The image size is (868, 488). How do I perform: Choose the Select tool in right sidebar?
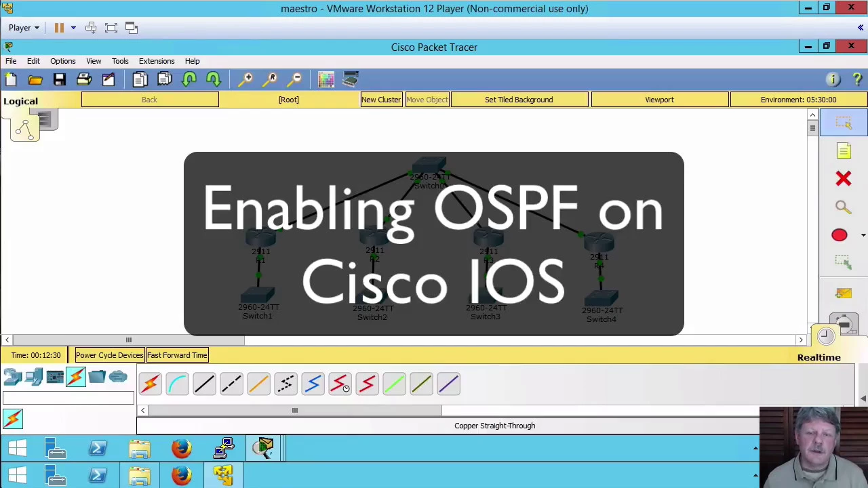[x=844, y=123]
